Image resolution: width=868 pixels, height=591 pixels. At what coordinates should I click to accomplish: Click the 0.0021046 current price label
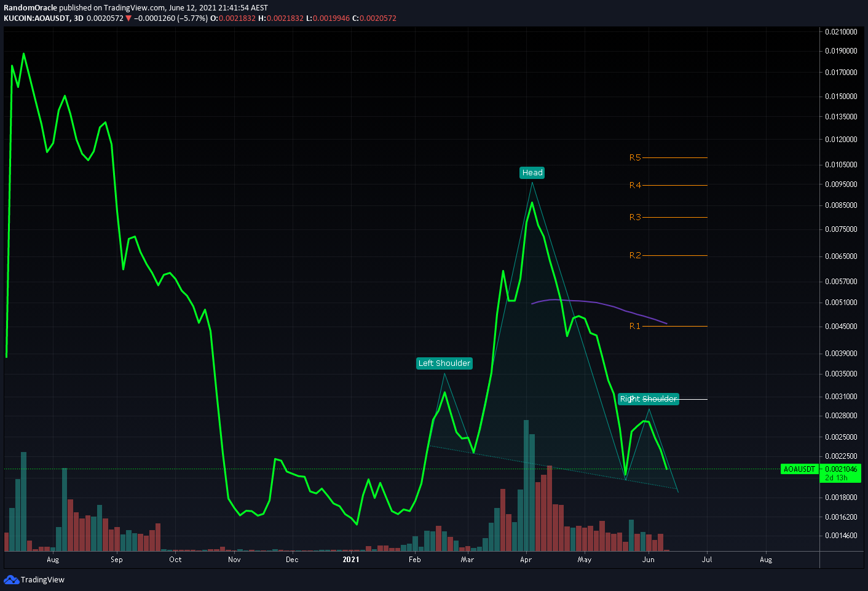click(x=841, y=469)
